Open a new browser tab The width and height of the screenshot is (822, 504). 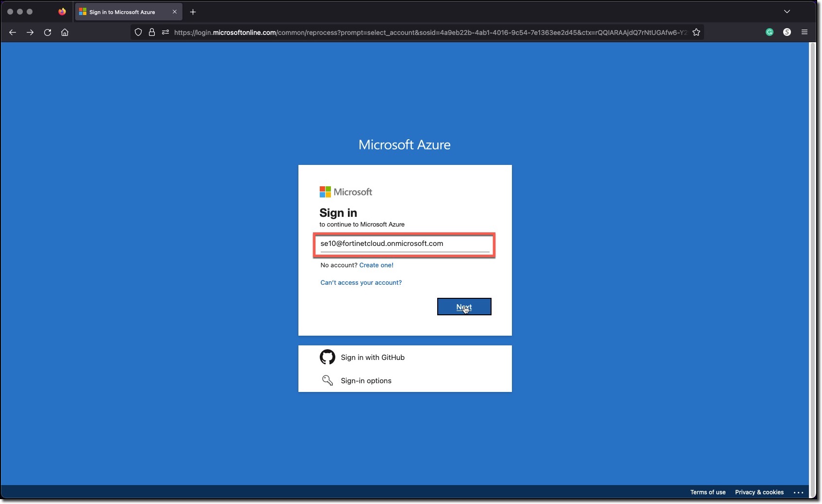[193, 12]
